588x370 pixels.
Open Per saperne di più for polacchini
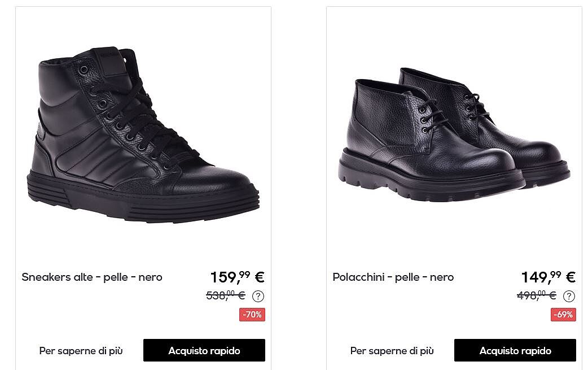(x=392, y=350)
